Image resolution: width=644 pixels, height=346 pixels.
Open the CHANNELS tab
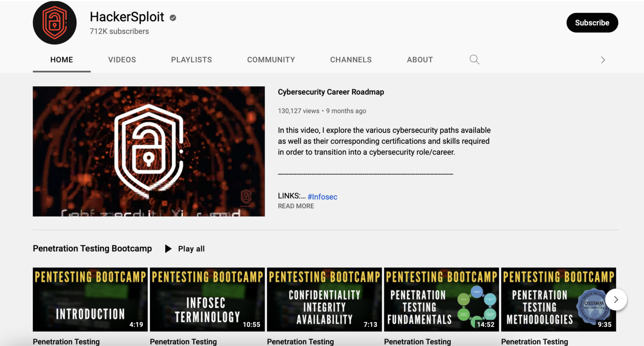[351, 59]
